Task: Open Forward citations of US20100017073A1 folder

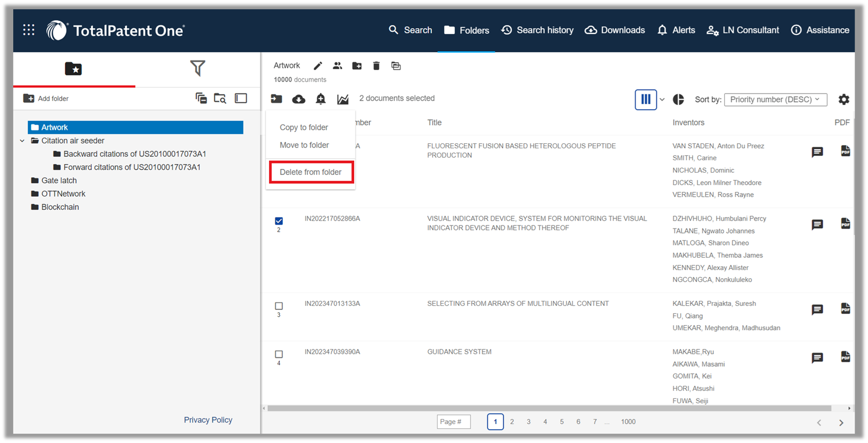Action: pyautogui.click(x=127, y=167)
